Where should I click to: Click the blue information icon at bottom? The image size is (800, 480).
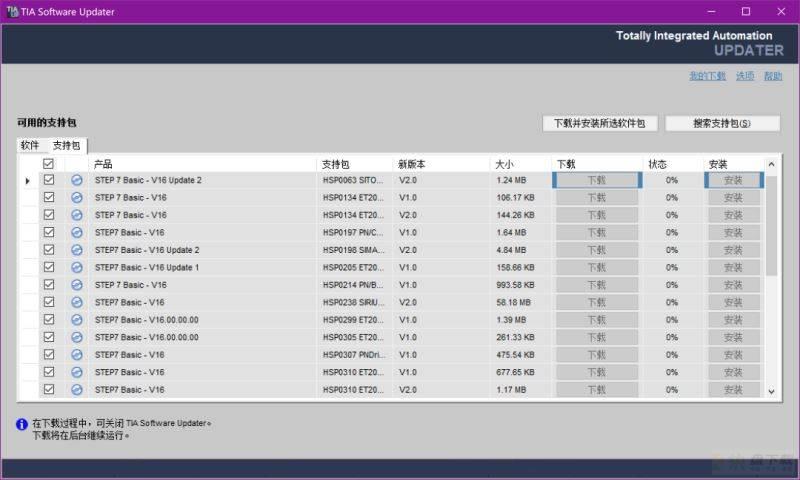pos(22,424)
